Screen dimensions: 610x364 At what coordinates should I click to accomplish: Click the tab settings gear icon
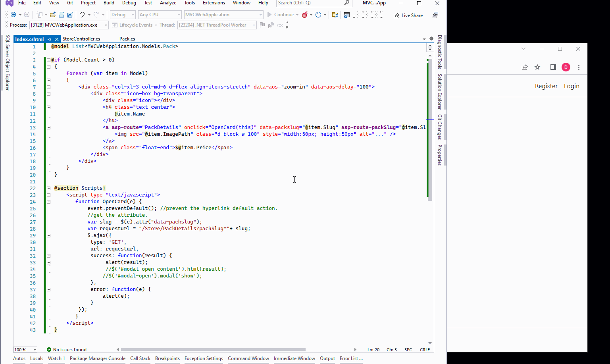tap(431, 39)
